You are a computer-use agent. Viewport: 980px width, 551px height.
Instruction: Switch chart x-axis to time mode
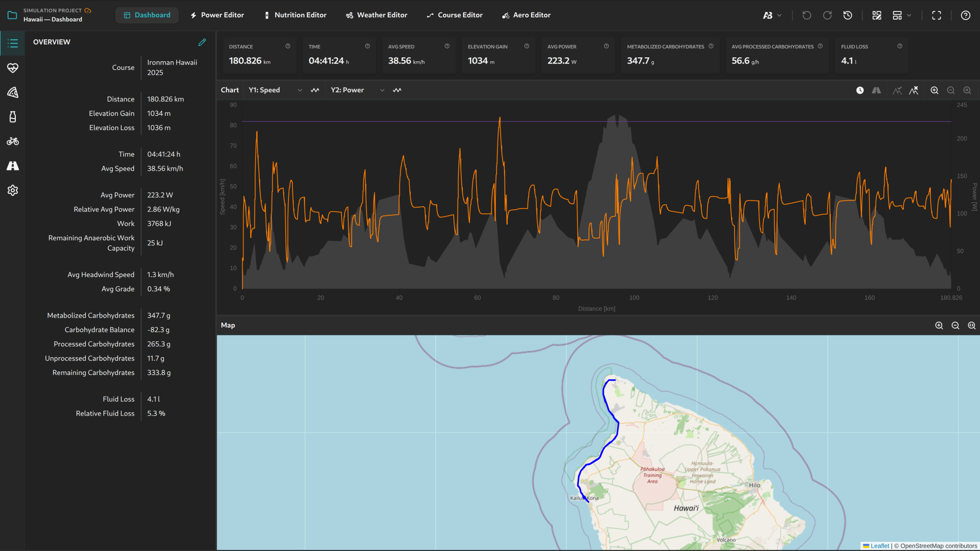pyautogui.click(x=860, y=90)
